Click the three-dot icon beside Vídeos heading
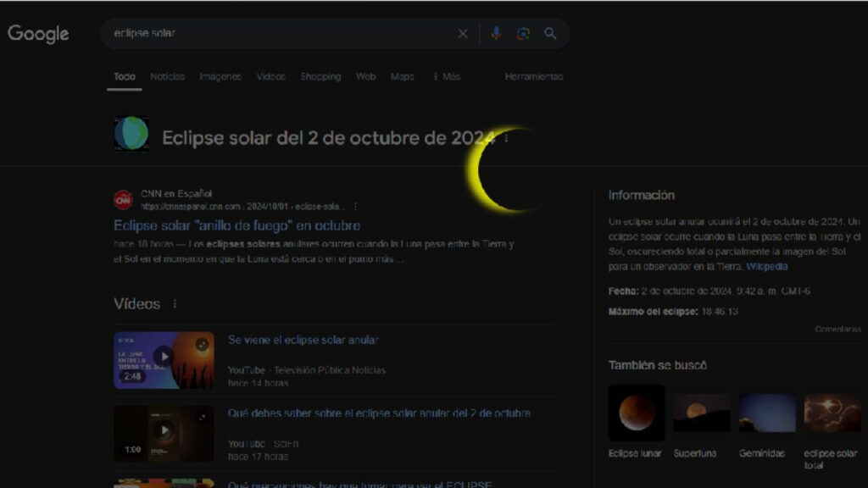Image resolution: width=868 pixels, height=488 pixels. pyautogui.click(x=175, y=303)
